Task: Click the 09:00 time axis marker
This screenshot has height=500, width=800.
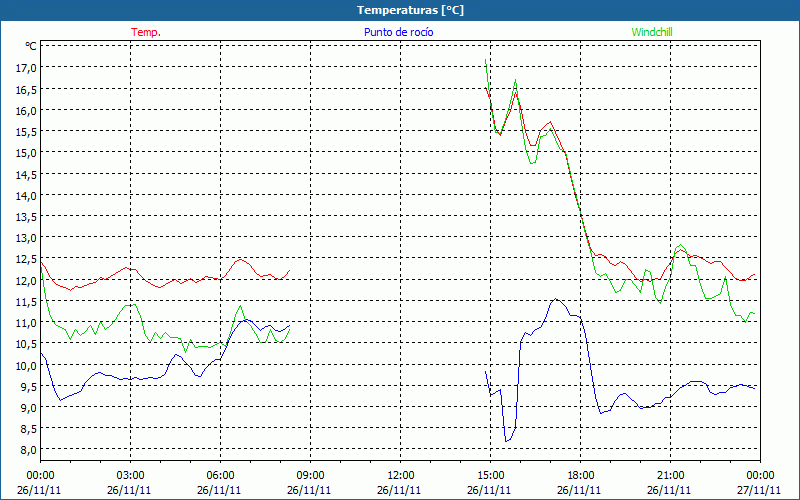Action: (x=310, y=475)
